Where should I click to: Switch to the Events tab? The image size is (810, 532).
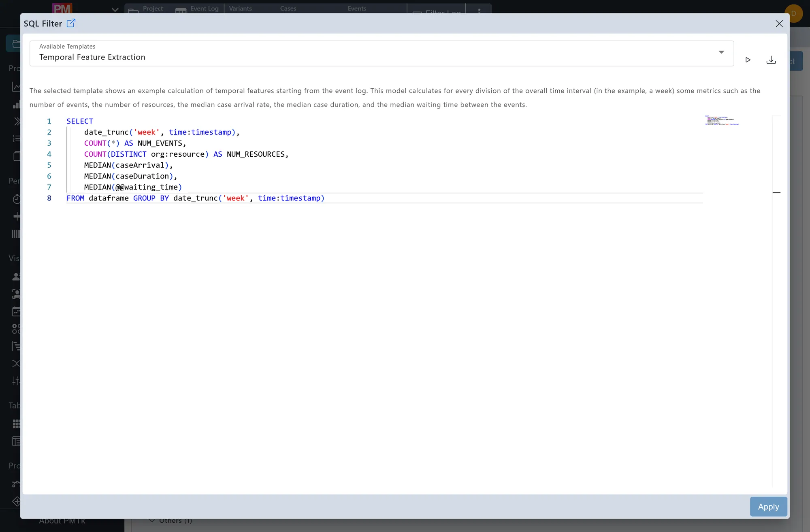click(357, 9)
